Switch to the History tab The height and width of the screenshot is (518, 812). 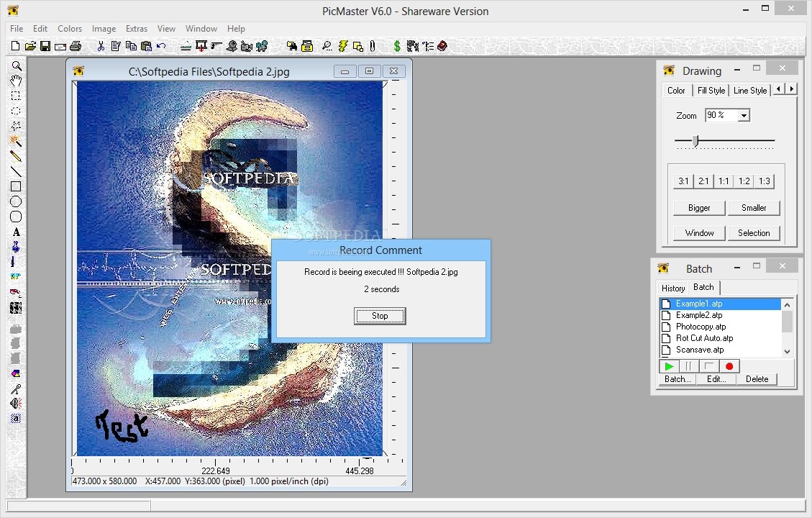pyautogui.click(x=673, y=288)
